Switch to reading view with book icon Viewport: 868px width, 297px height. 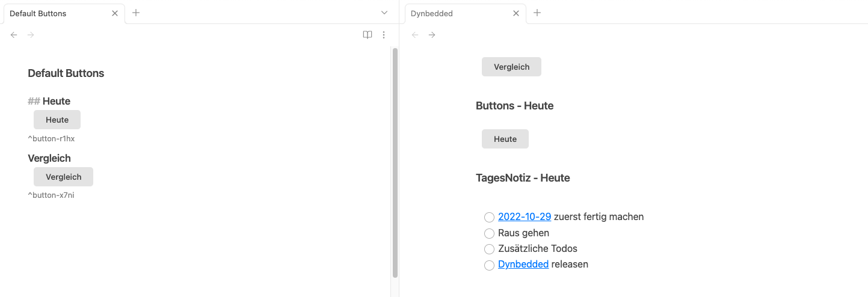(x=368, y=35)
